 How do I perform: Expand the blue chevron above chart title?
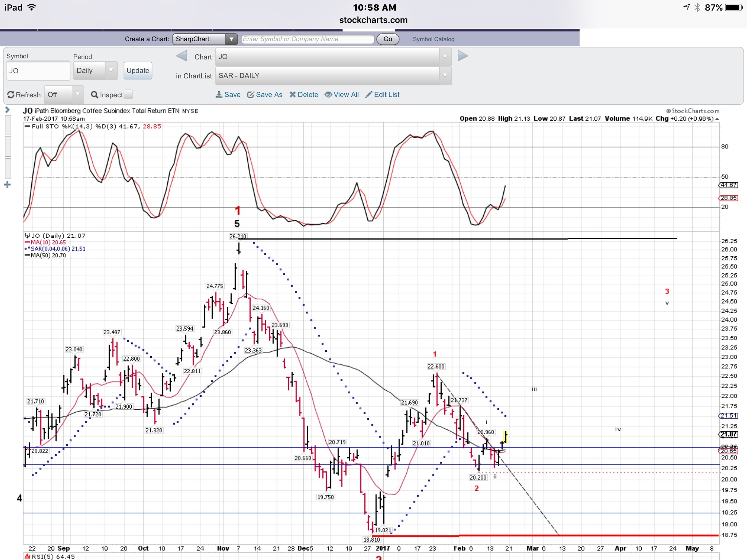coord(7,110)
